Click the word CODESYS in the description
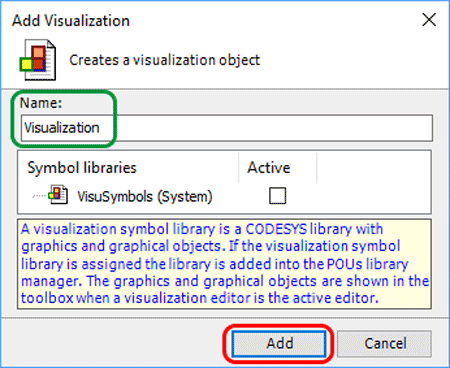The height and width of the screenshot is (368, 450). [x=276, y=229]
